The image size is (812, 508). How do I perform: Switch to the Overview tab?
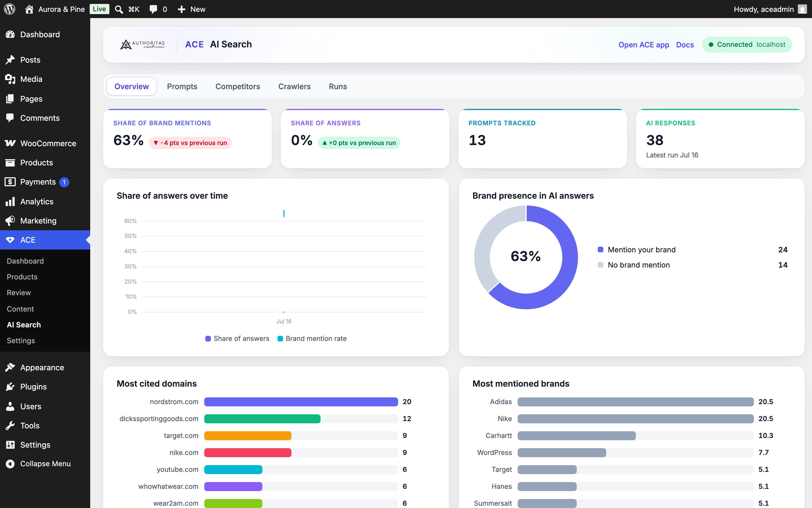click(132, 86)
